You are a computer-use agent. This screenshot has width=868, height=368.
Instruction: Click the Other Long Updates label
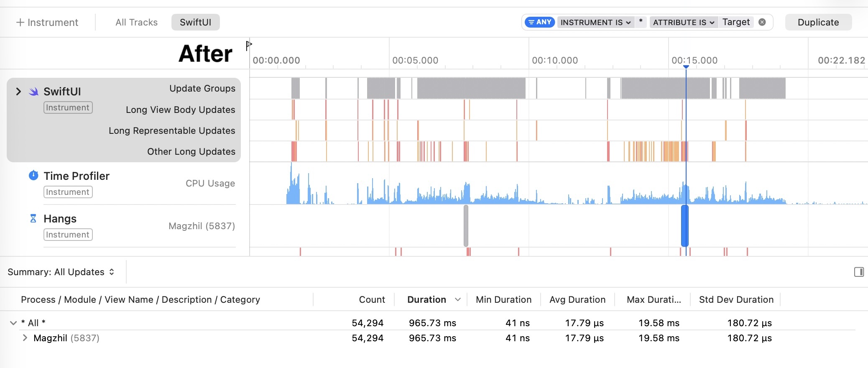coord(191,151)
